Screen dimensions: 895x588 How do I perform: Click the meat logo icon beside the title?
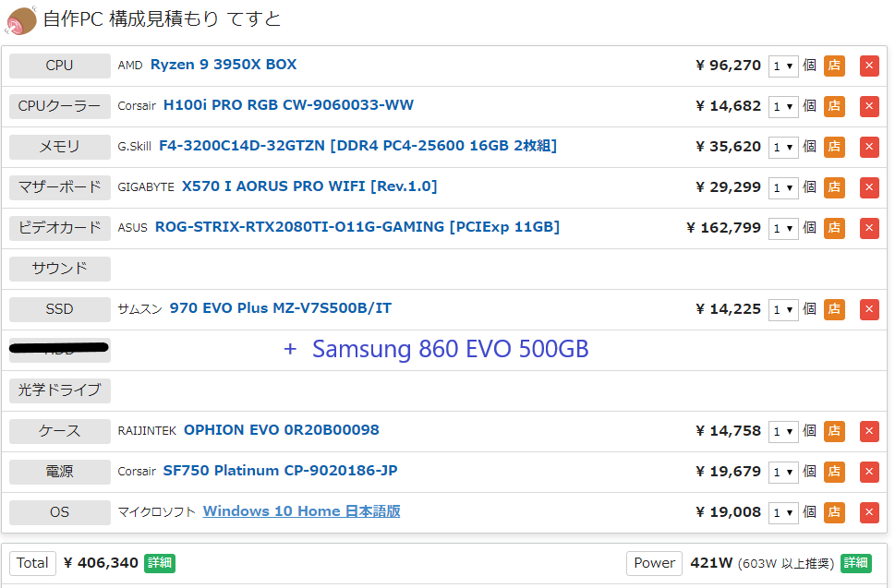[x=21, y=20]
